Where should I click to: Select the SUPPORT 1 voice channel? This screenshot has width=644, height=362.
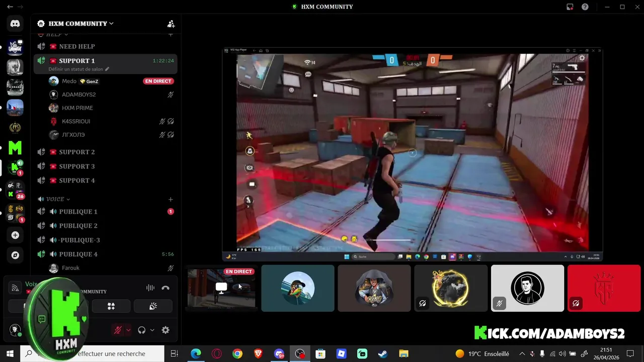click(x=105, y=64)
